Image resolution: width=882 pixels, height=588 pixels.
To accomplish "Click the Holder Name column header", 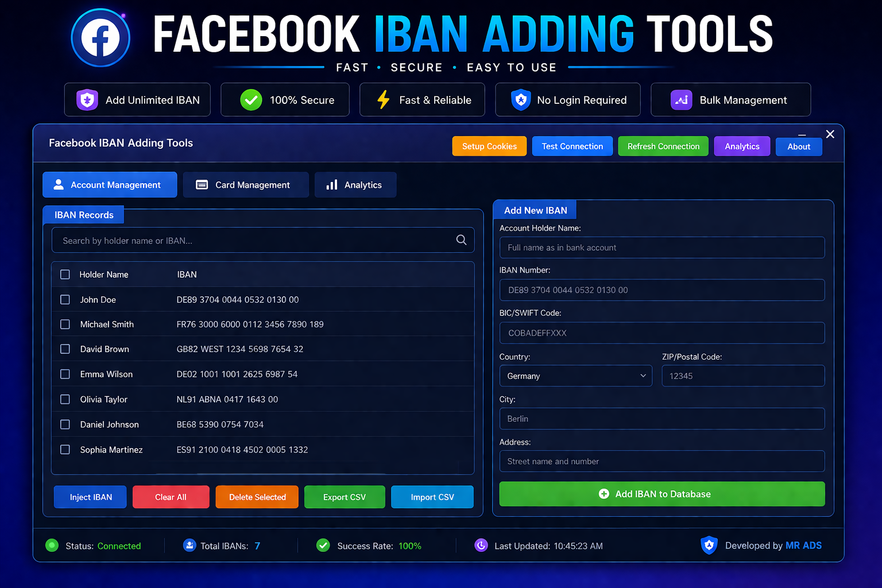I will click(104, 274).
